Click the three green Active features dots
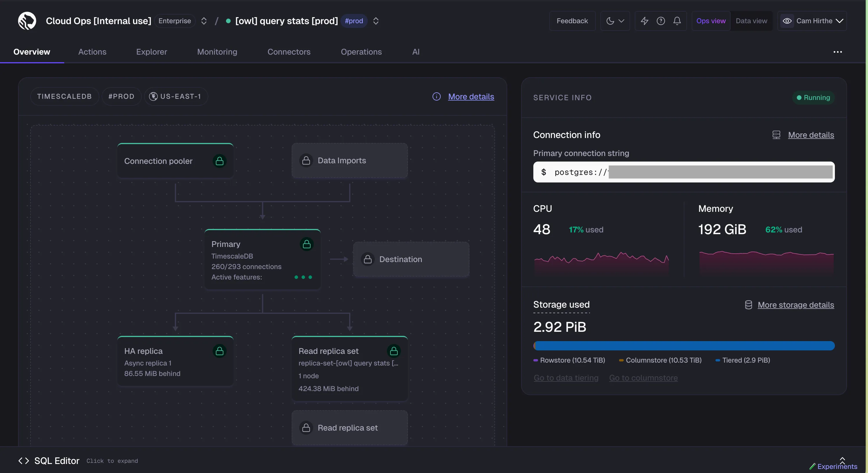The height and width of the screenshot is (473, 868). (x=303, y=277)
